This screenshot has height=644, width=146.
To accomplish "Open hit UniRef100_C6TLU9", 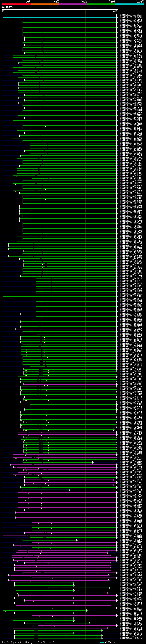I will pyautogui.click(x=131, y=27).
